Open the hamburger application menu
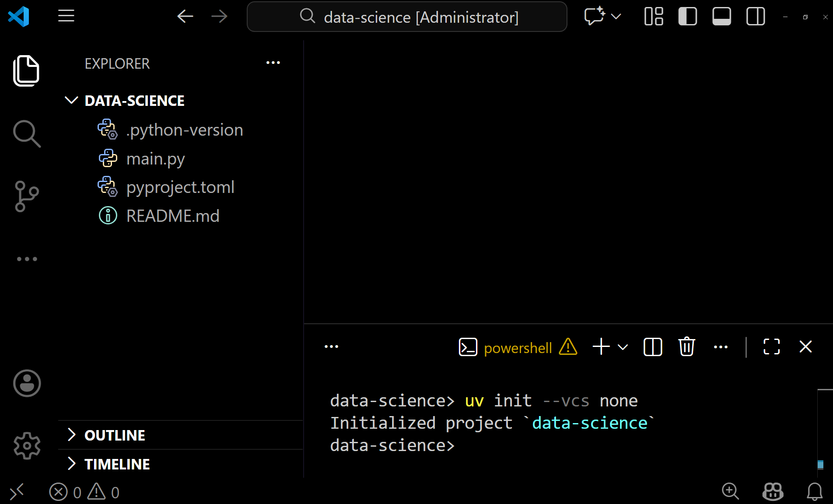Screen dimensions: 833x504 [66, 16]
